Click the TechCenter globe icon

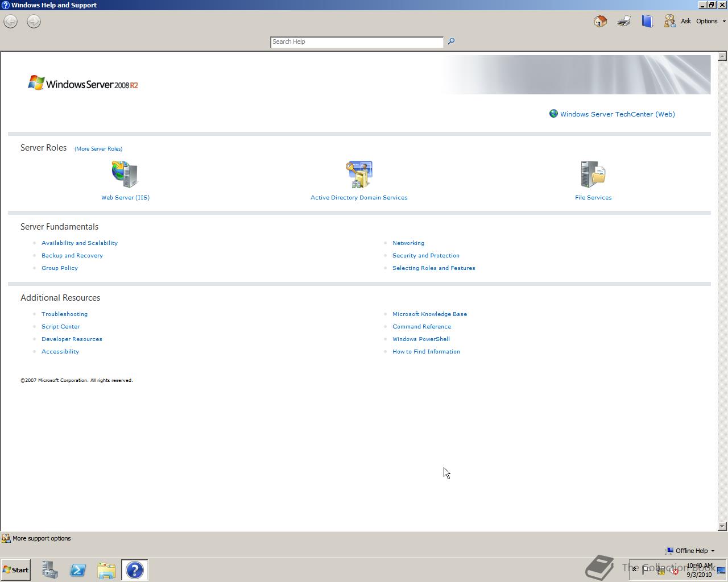553,114
